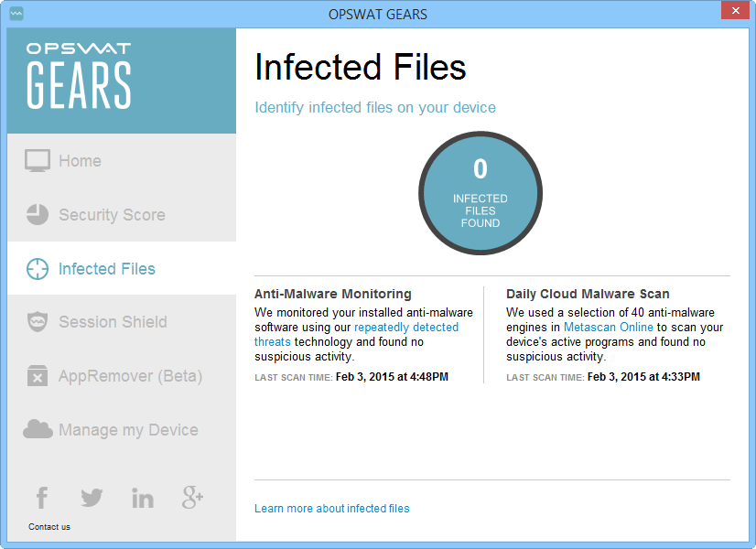Image resolution: width=756 pixels, height=549 pixels.
Task: Click the Session Shield mask icon
Action: [38, 321]
